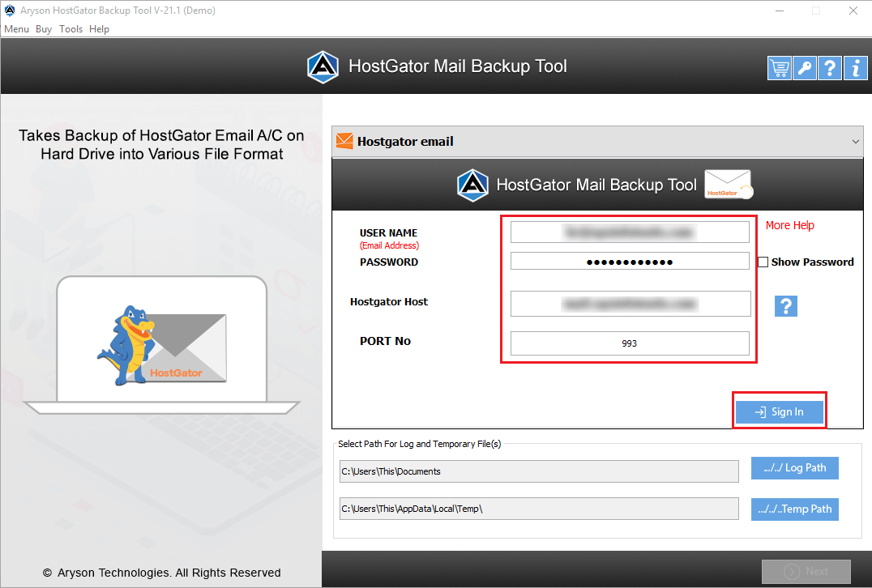This screenshot has height=588, width=872.
Task: Open the More Help link
Action: click(789, 225)
